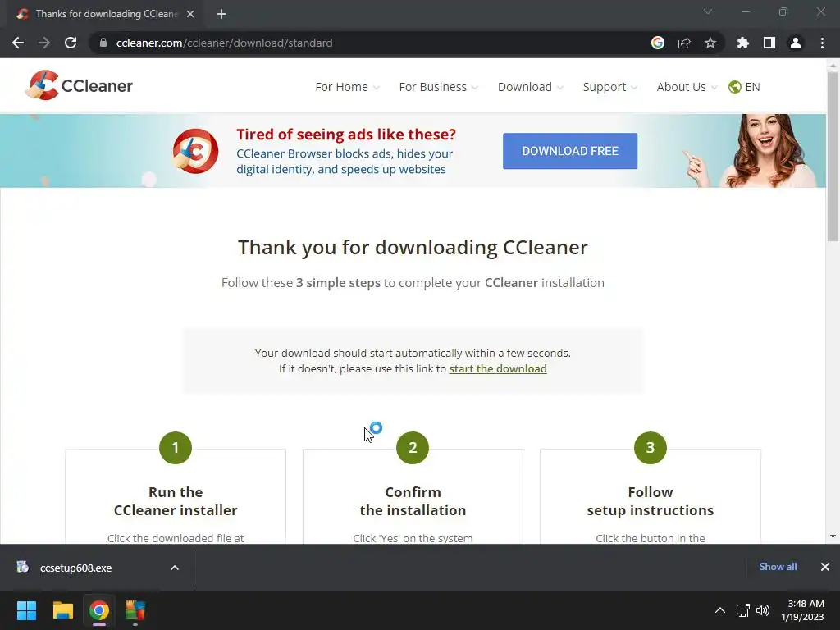Image resolution: width=840 pixels, height=630 pixels.
Task: Click the Google icon in address bar
Action: [x=658, y=43]
